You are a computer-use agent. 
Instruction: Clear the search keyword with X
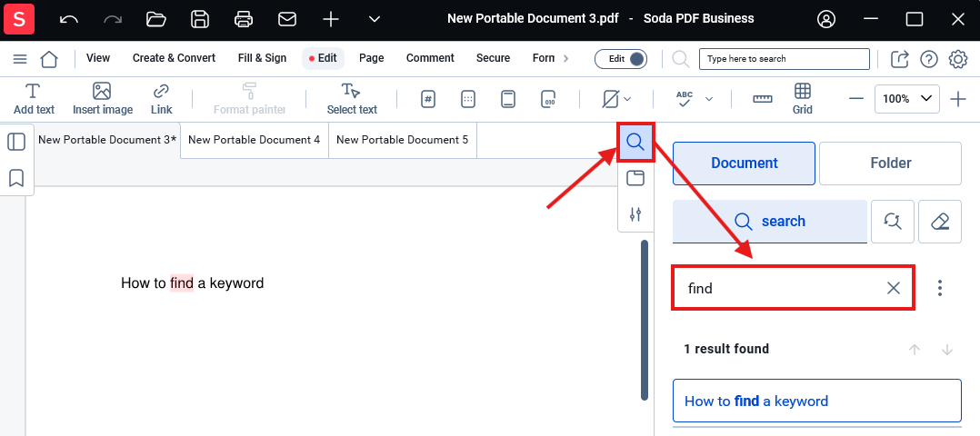[894, 288]
